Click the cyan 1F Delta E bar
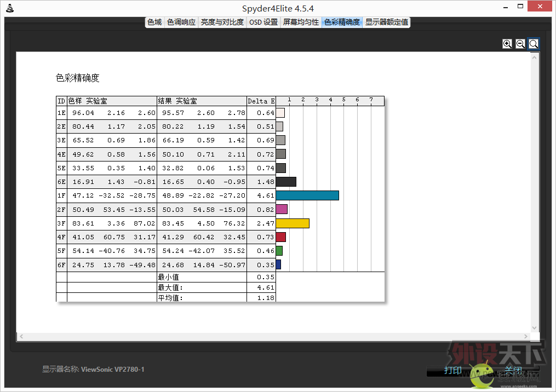This screenshot has height=392, width=556. point(307,195)
